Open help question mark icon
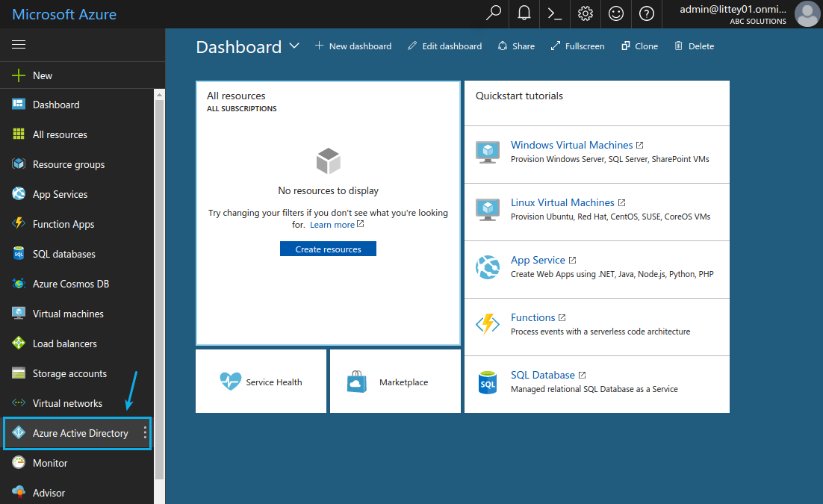 (x=646, y=13)
